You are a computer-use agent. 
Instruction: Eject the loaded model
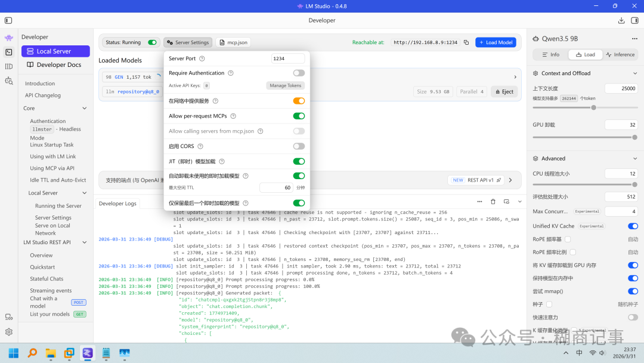pos(504,92)
